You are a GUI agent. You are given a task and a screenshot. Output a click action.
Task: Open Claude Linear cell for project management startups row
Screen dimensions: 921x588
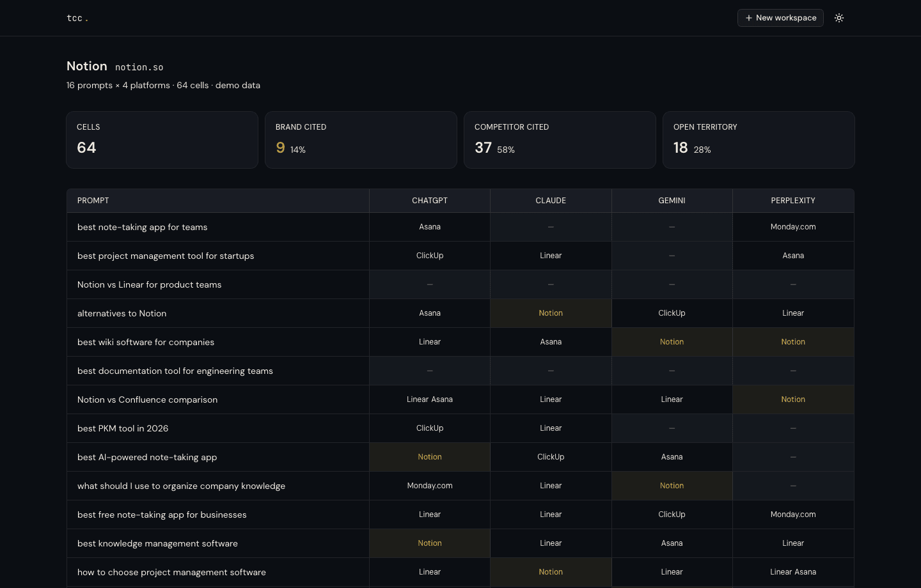tap(551, 256)
